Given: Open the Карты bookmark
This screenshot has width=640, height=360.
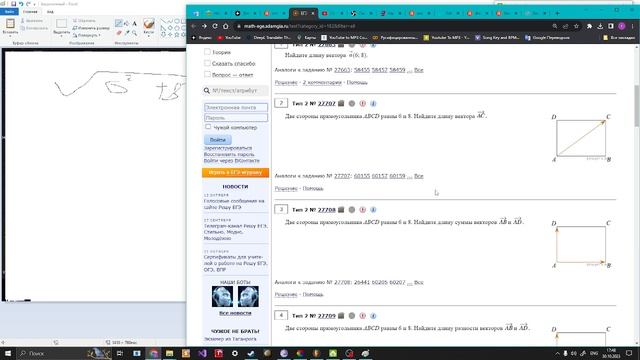Looking at the screenshot, I should tap(307, 38).
